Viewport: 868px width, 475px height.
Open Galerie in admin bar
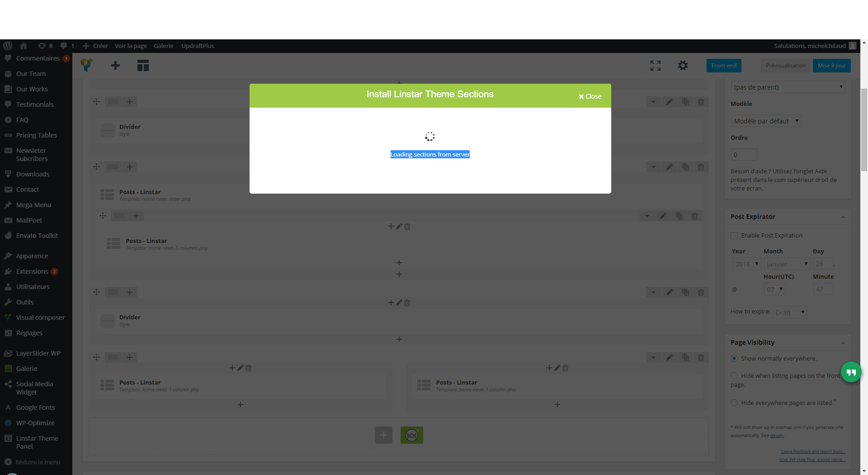pos(163,46)
